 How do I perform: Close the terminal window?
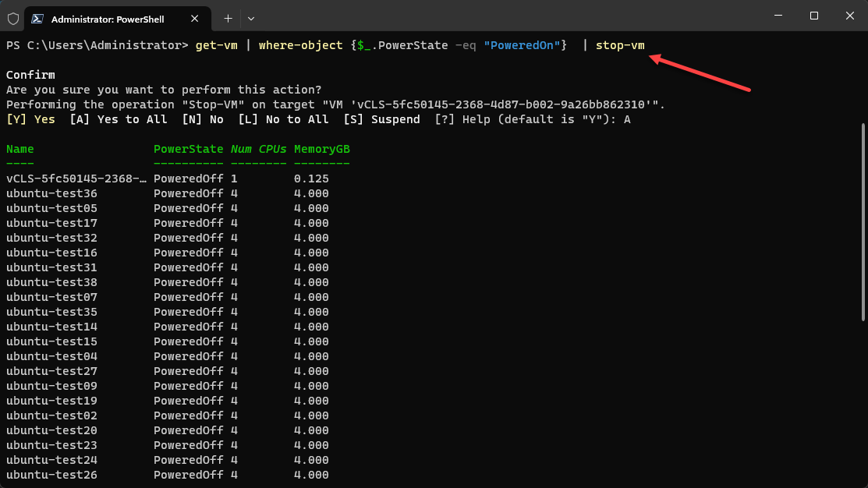pos(849,16)
